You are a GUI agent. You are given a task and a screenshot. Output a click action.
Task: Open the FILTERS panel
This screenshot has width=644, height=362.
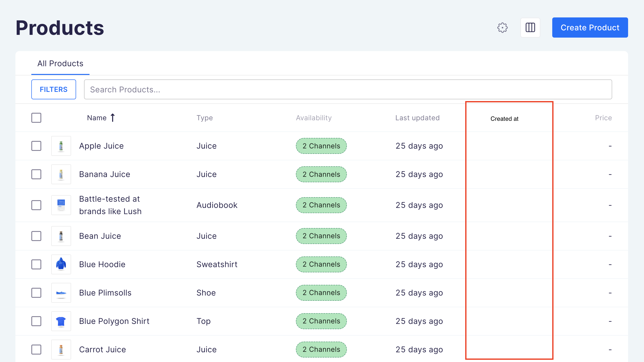(x=53, y=89)
